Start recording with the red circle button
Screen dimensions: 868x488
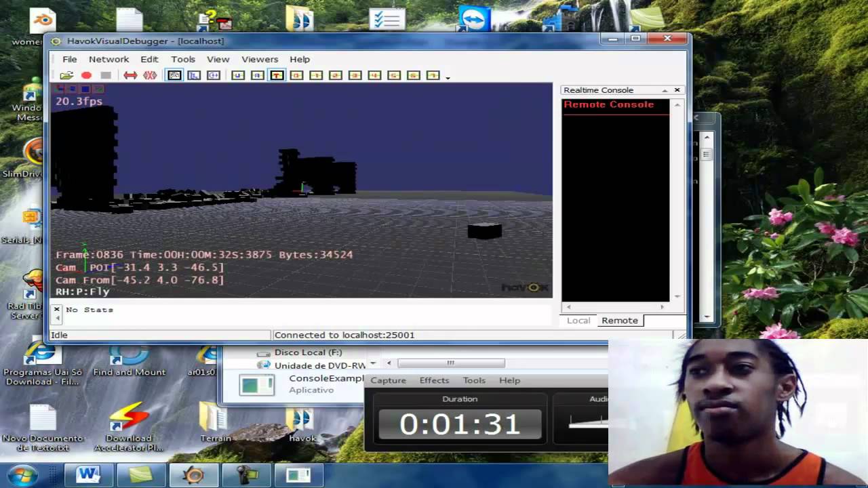point(86,75)
